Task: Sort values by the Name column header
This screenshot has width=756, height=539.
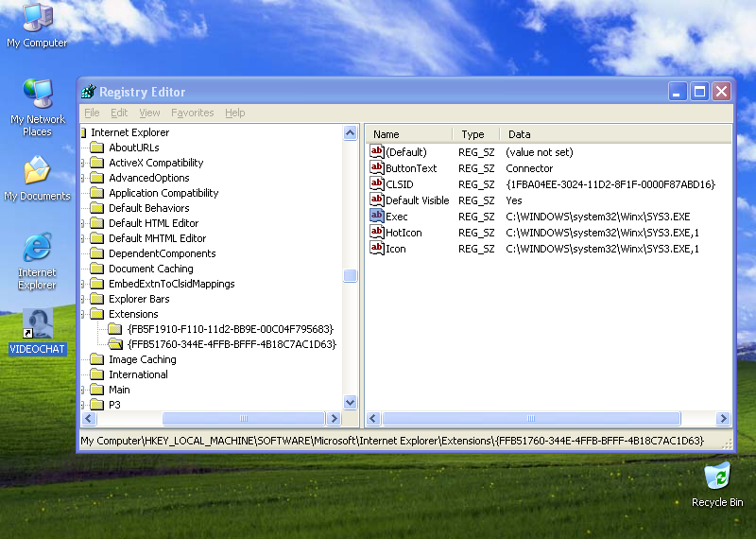Action: [x=409, y=134]
